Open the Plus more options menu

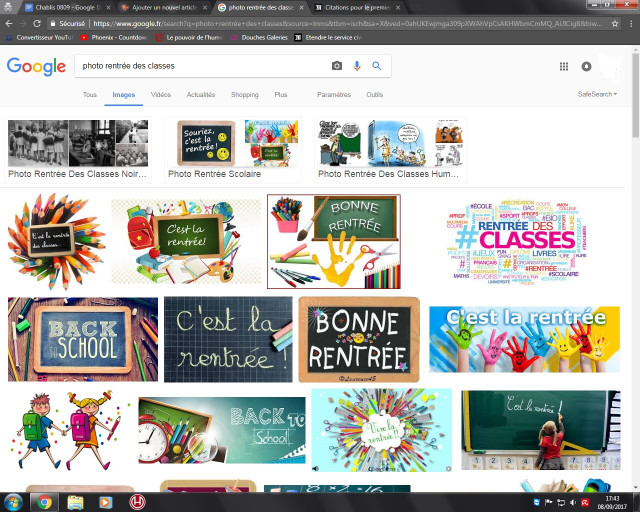point(280,94)
